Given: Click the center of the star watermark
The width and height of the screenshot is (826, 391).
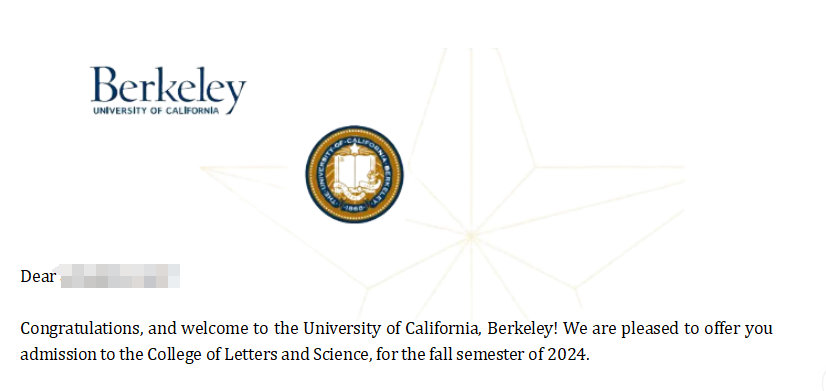Looking at the screenshot, I should (x=470, y=236).
